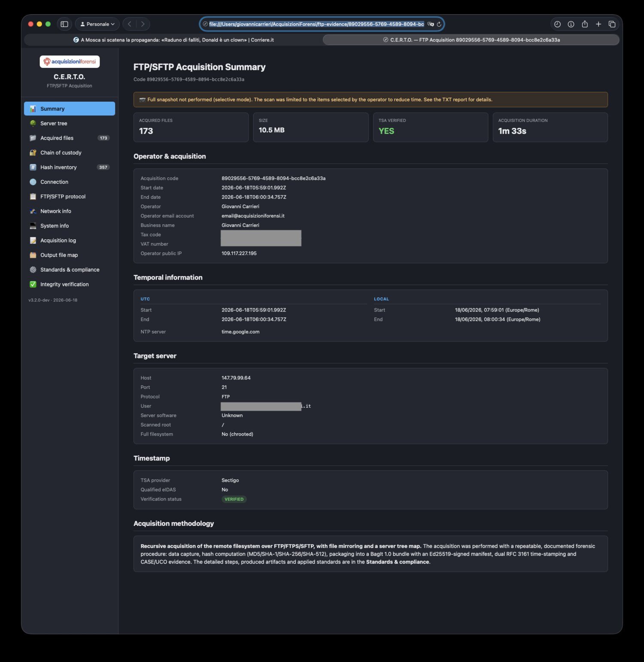The width and height of the screenshot is (644, 662).
Task: Show tab overview icon
Action: click(612, 24)
